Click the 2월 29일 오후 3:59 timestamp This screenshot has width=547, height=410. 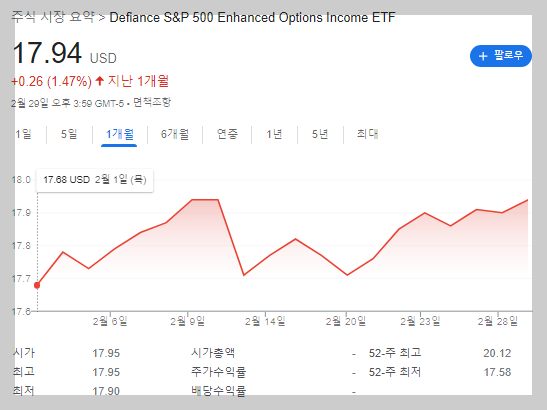click(x=67, y=103)
